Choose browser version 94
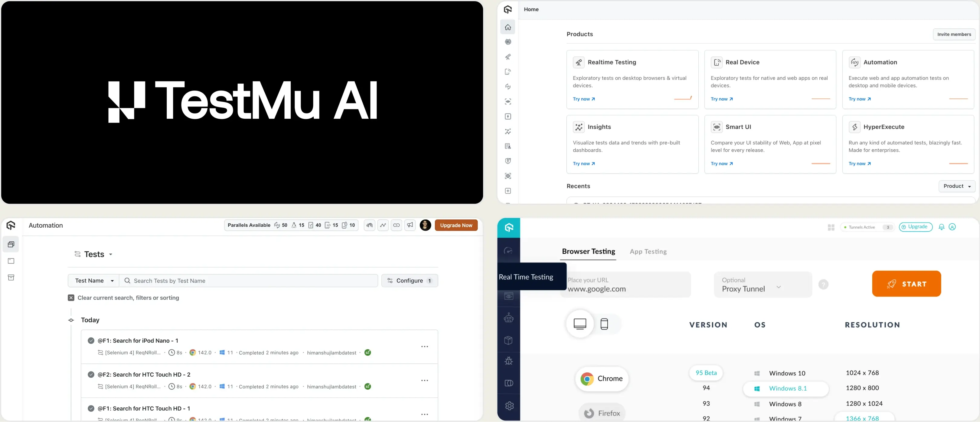Image resolution: width=980 pixels, height=422 pixels. tap(706, 388)
